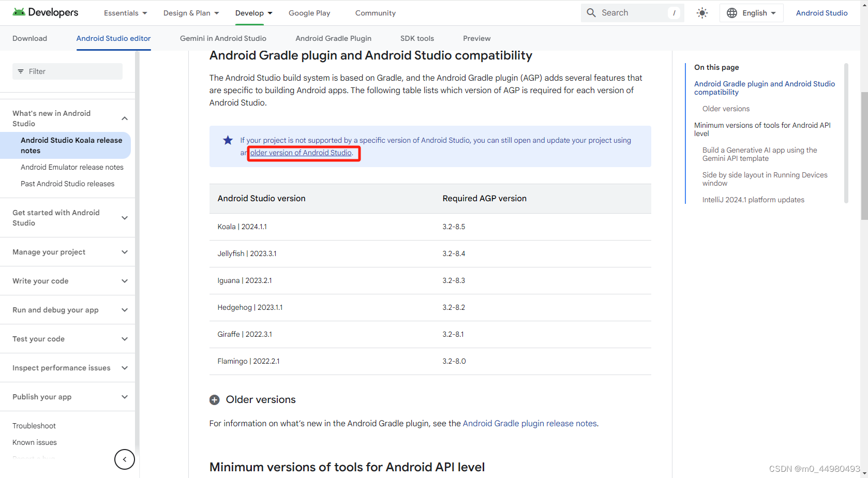This screenshot has width=868, height=478.
Task: Open the Essentials dropdown menu
Action: 126,13
